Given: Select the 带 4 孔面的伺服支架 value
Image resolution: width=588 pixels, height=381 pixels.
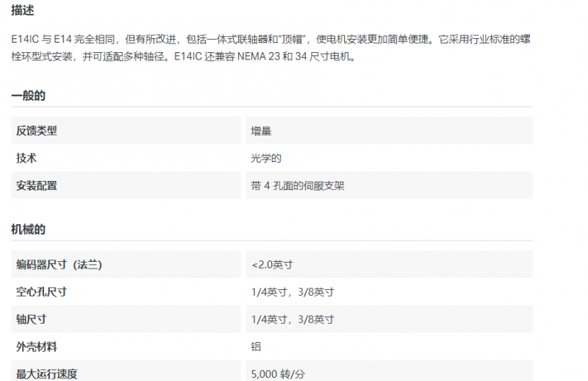Looking at the screenshot, I should point(298,185).
